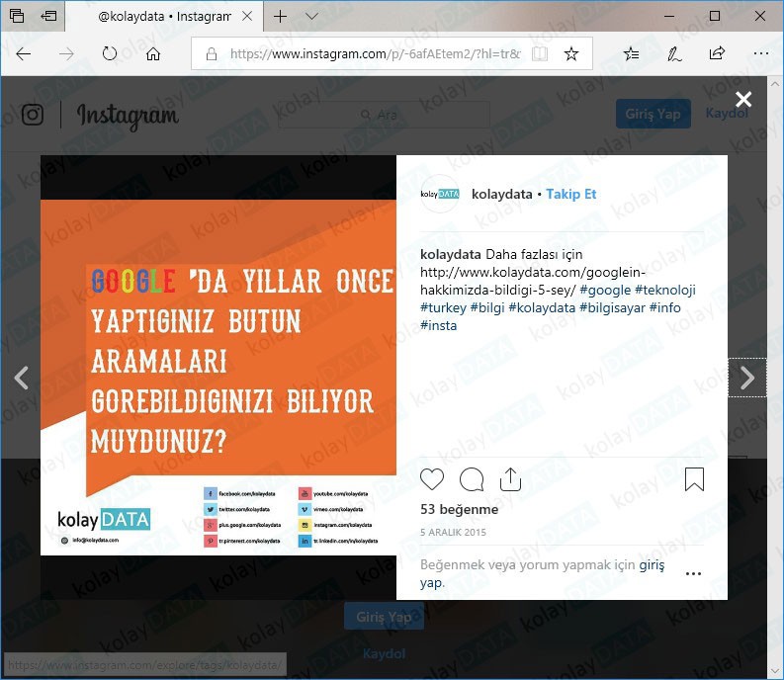
Task: Like the post with heart icon
Action: pos(432,479)
